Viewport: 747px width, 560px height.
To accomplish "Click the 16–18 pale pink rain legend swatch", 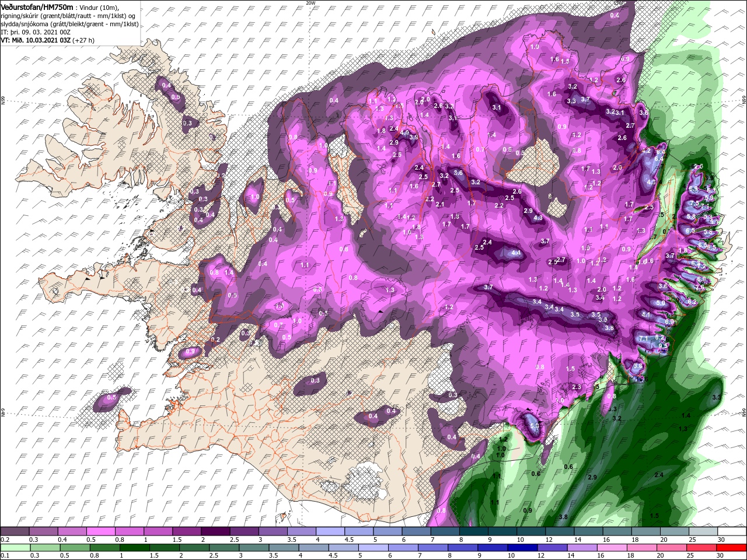I will coord(613,548).
